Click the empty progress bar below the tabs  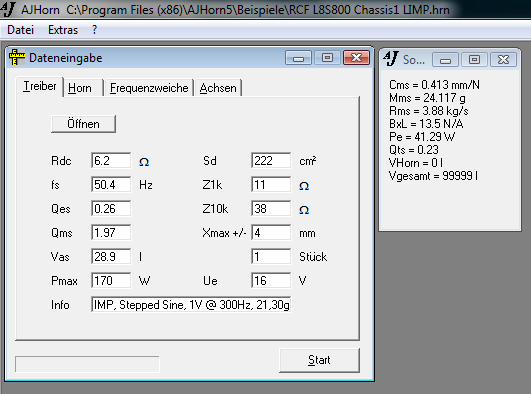pos(87,364)
